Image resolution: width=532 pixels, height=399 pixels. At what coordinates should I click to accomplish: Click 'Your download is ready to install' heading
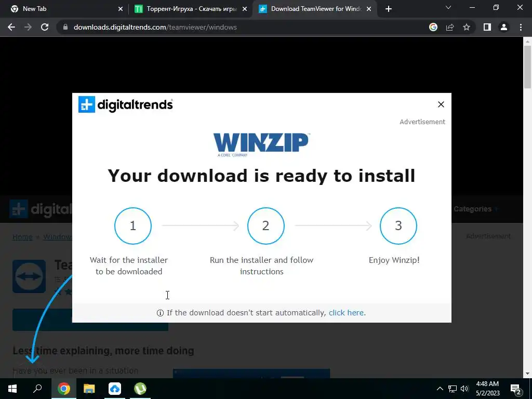(x=261, y=176)
